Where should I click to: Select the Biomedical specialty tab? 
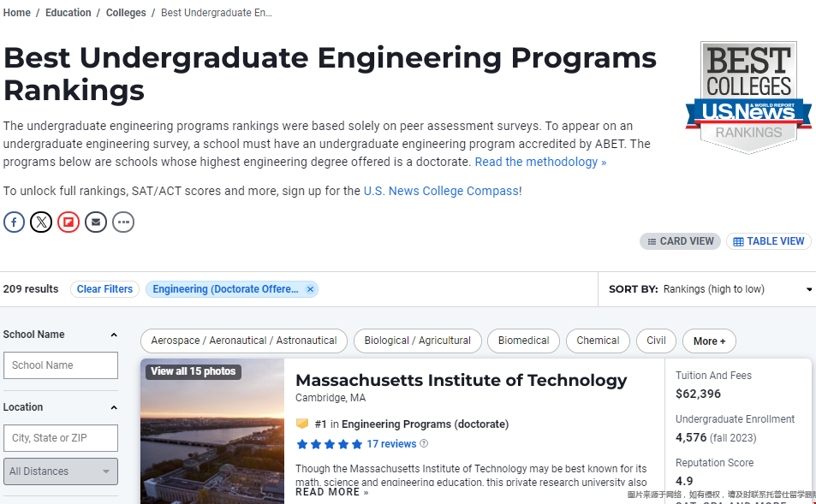click(523, 341)
